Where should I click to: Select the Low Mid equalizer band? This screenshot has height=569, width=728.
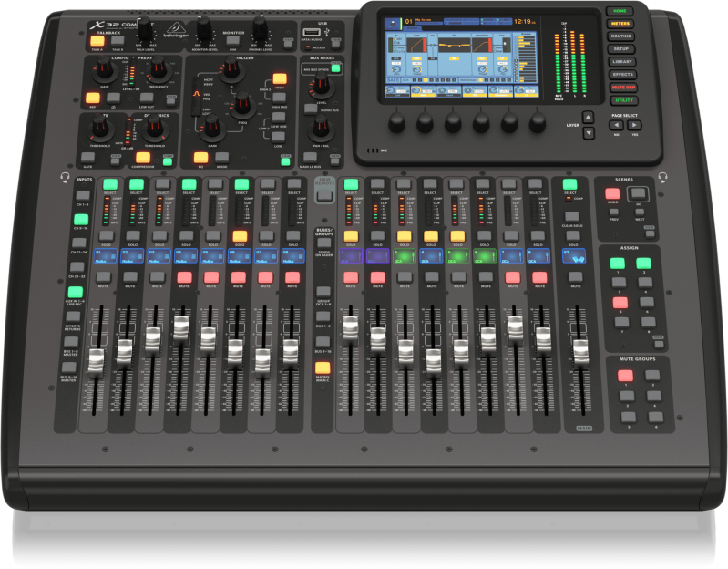pos(279,117)
